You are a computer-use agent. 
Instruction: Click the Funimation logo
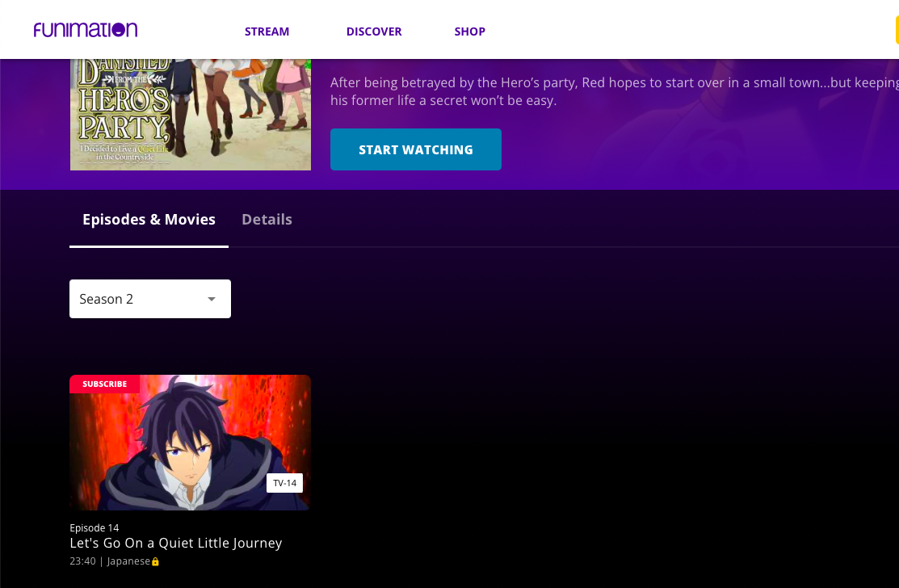point(86,30)
